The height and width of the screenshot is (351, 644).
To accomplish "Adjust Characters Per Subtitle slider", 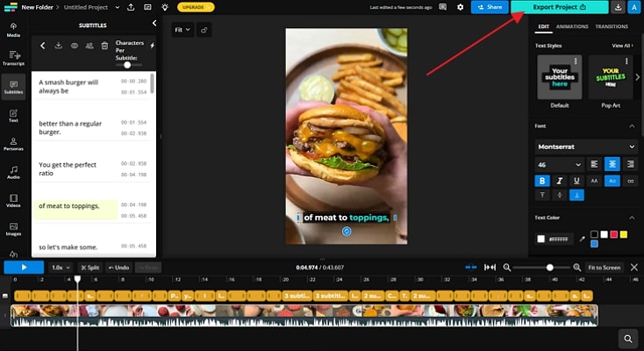I will tap(127, 65).
